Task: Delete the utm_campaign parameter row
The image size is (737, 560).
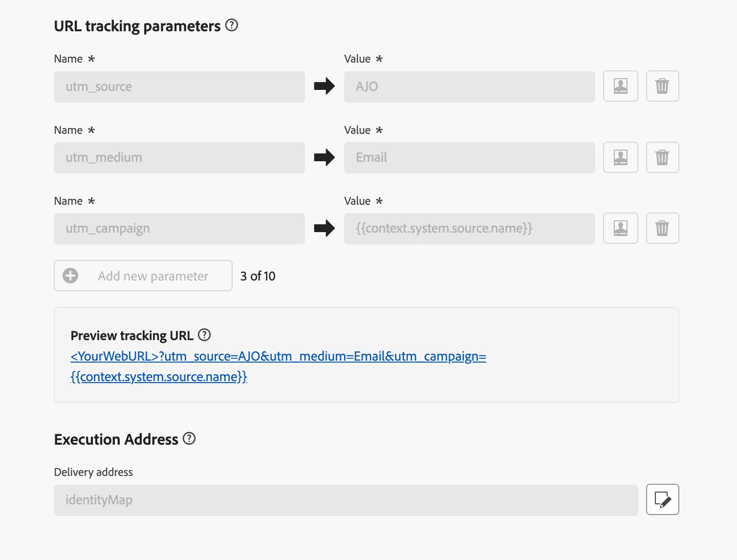Action: tap(662, 228)
